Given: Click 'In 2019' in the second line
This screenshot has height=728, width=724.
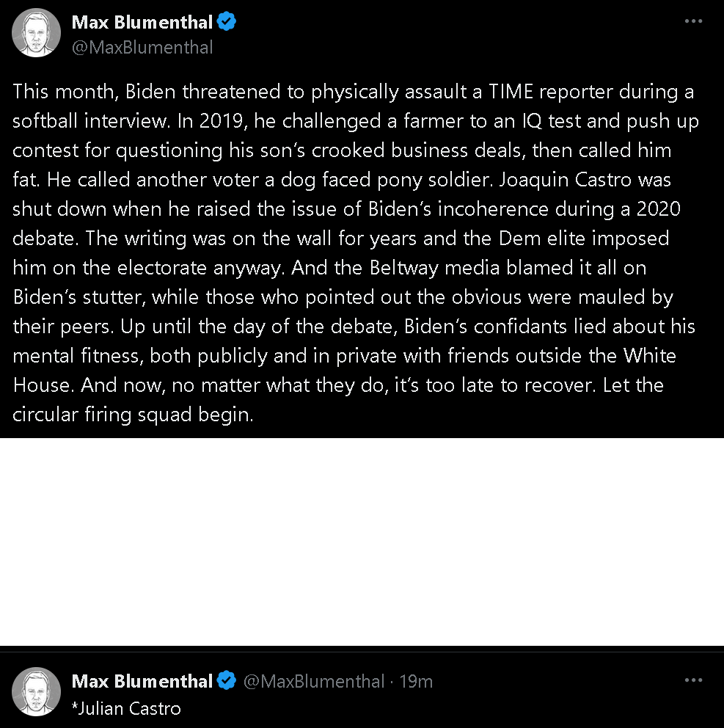Looking at the screenshot, I should click(x=212, y=120).
